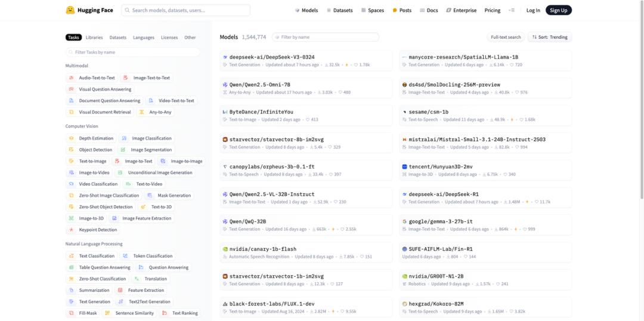Click the Filter Tasks by name field
Screen dimensions: 644x321
point(134,52)
